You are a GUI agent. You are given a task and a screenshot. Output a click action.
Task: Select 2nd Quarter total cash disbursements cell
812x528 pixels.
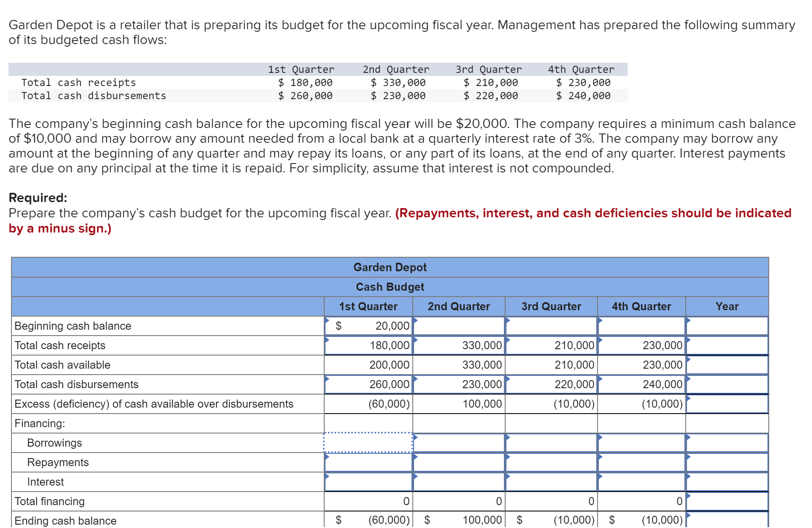coord(459,384)
